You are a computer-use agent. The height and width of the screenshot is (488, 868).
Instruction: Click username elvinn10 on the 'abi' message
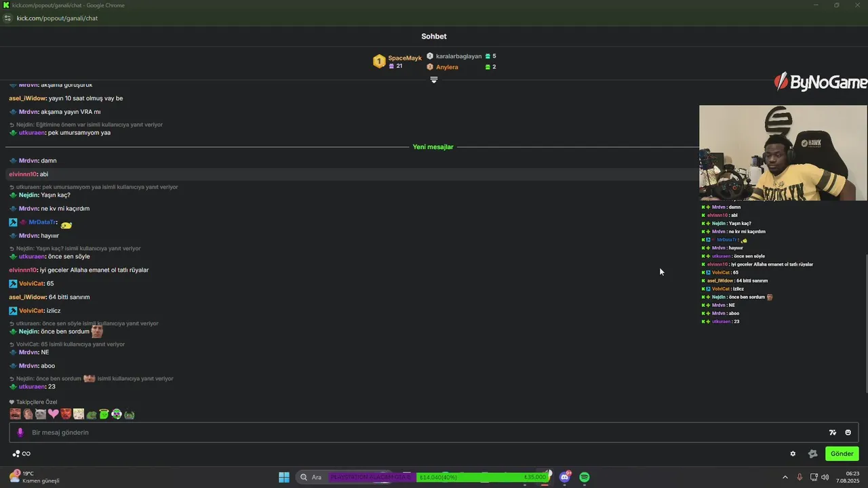(22, 174)
